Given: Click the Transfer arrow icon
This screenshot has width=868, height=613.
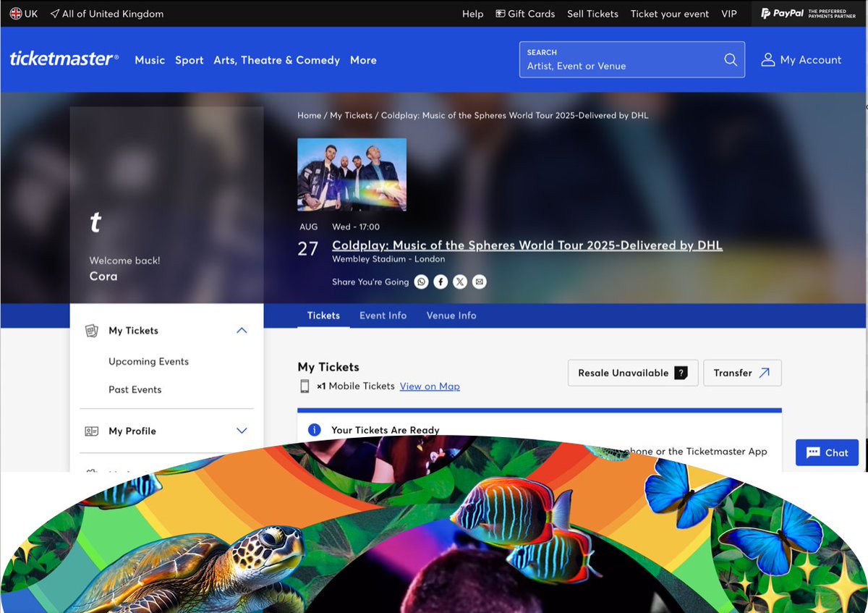Looking at the screenshot, I should (x=765, y=373).
